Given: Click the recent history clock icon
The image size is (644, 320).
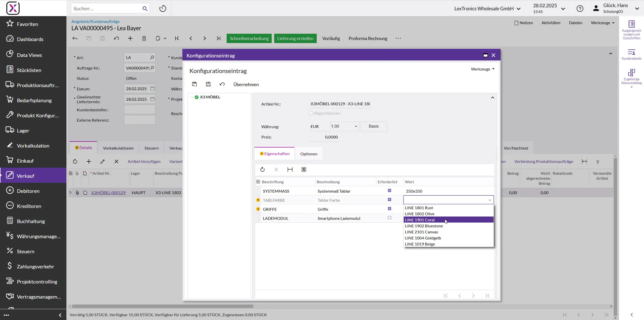Looking at the screenshot, I should tap(163, 9).
